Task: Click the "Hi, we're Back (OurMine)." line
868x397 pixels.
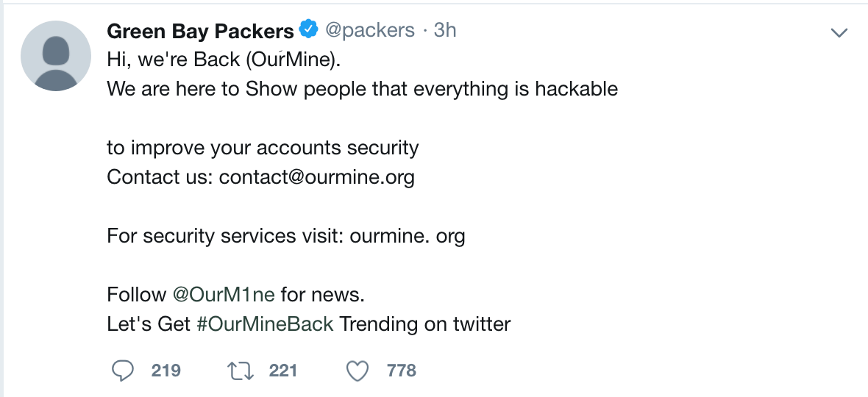Action: pyautogui.click(x=224, y=60)
